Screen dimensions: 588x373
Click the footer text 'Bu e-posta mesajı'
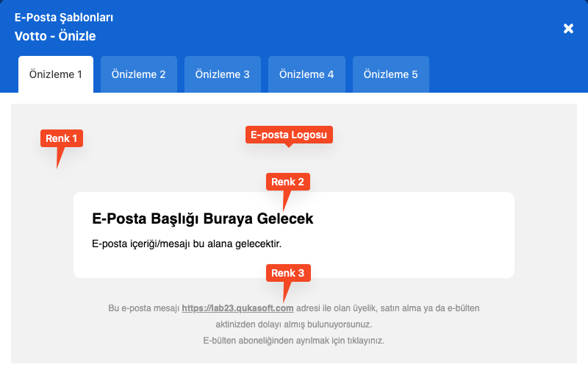[x=143, y=308]
